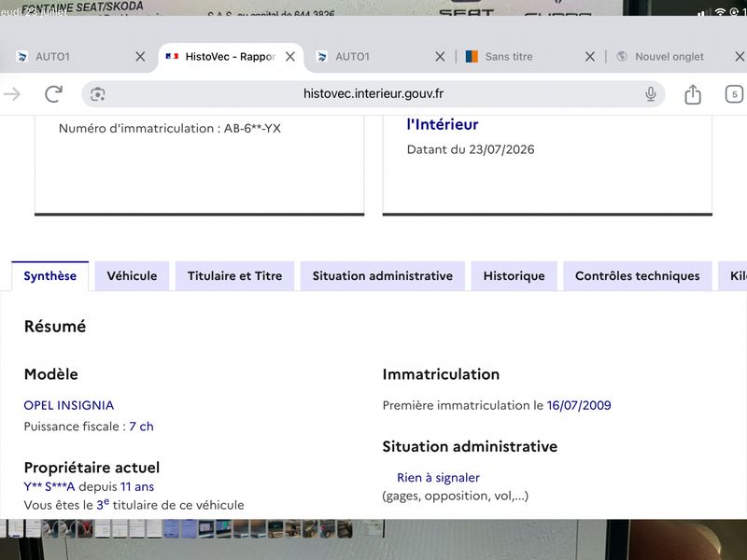
Task: Select the OPEL INSIGNIA model text
Action: (69, 405)
